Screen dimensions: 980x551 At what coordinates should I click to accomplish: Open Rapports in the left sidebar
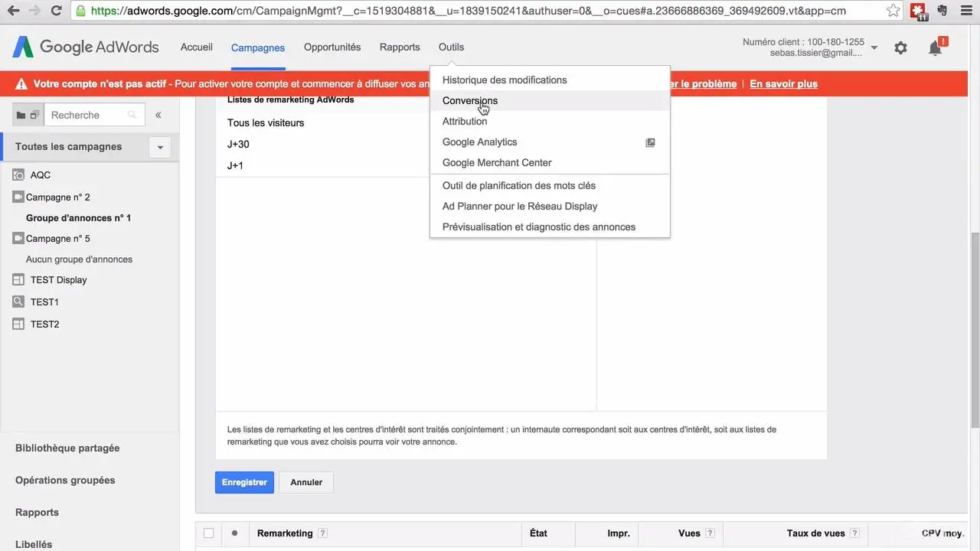(x=37, y=512)
